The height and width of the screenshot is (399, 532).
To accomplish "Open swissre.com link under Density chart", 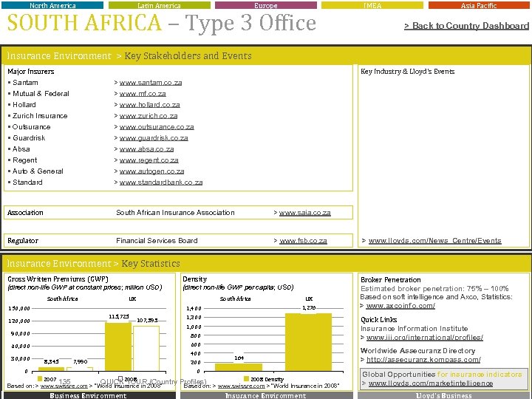I will pos(241,386).
